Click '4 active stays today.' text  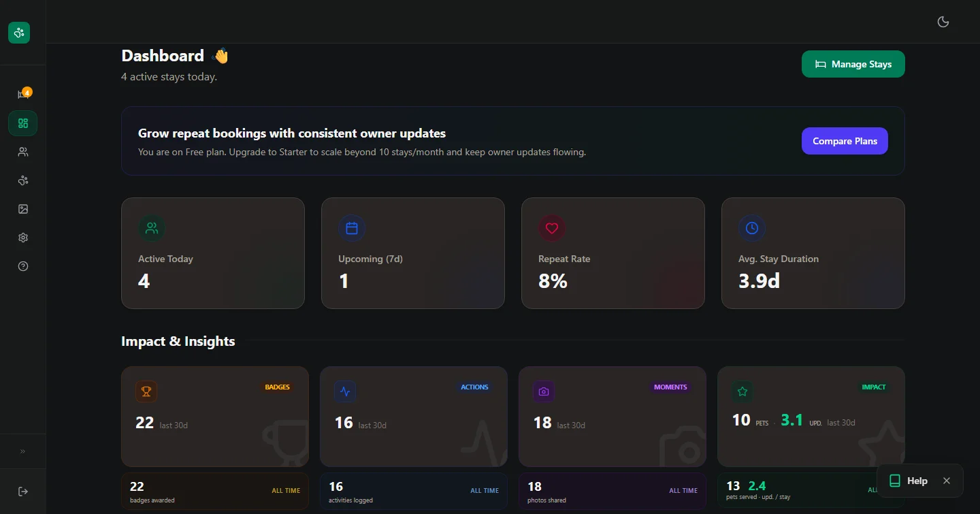point(169,77)
